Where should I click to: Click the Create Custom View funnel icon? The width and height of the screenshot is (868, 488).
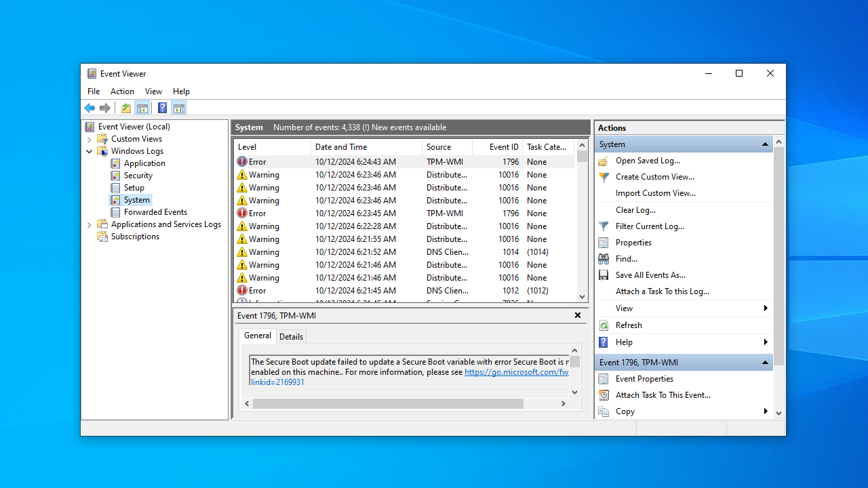click(604, 177)
